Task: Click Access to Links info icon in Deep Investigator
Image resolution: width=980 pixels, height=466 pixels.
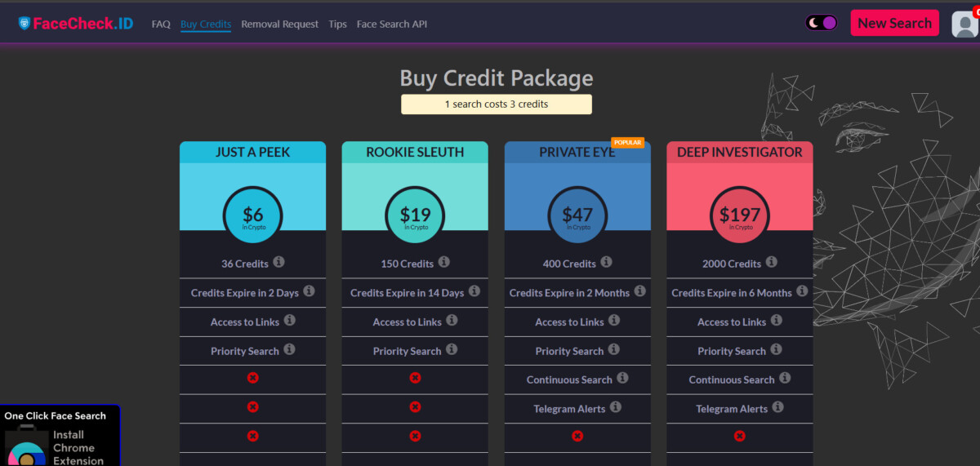Action: coord(776,321)
